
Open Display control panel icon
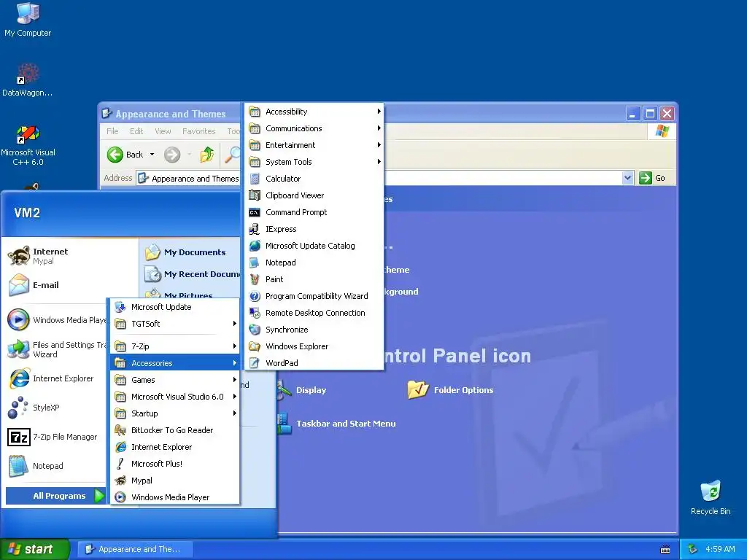(x=303, y=390)
